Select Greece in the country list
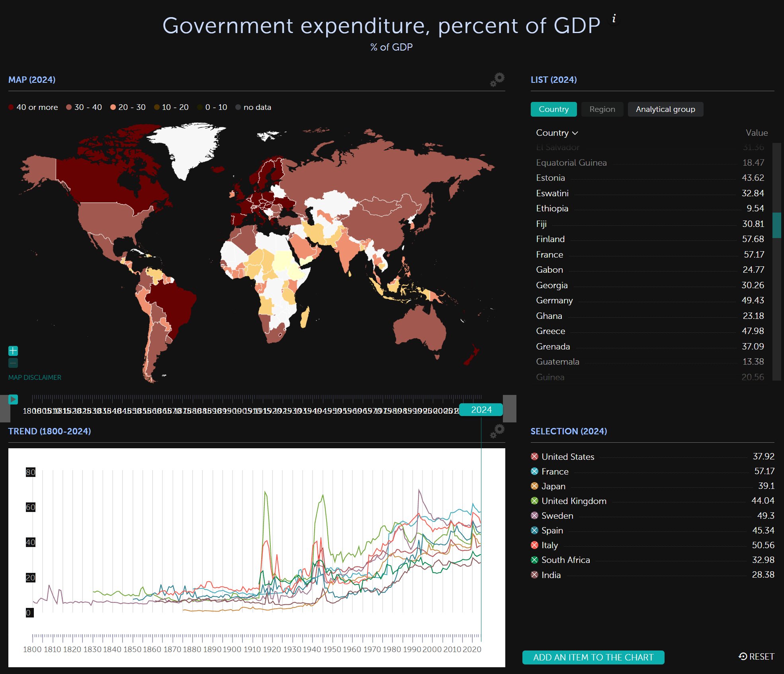Screen dimensions: 784x674 tap(650, 331)
